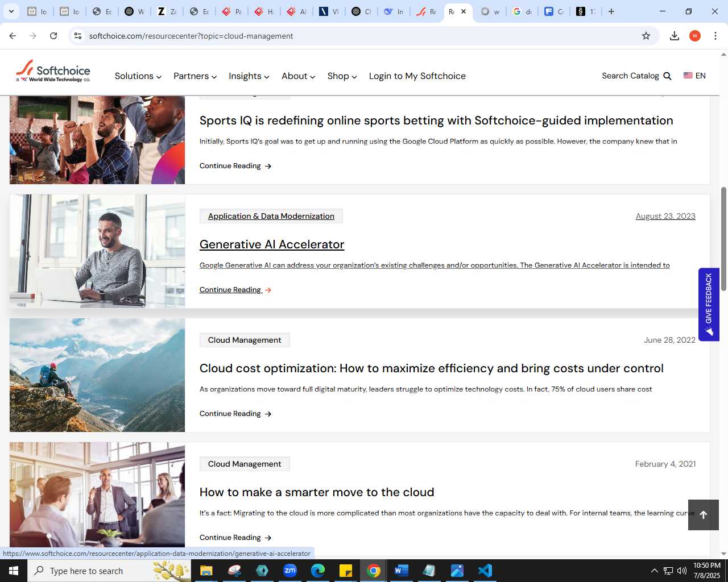
Task: Close the active Softchoice tab
Action: coord(464,11)
